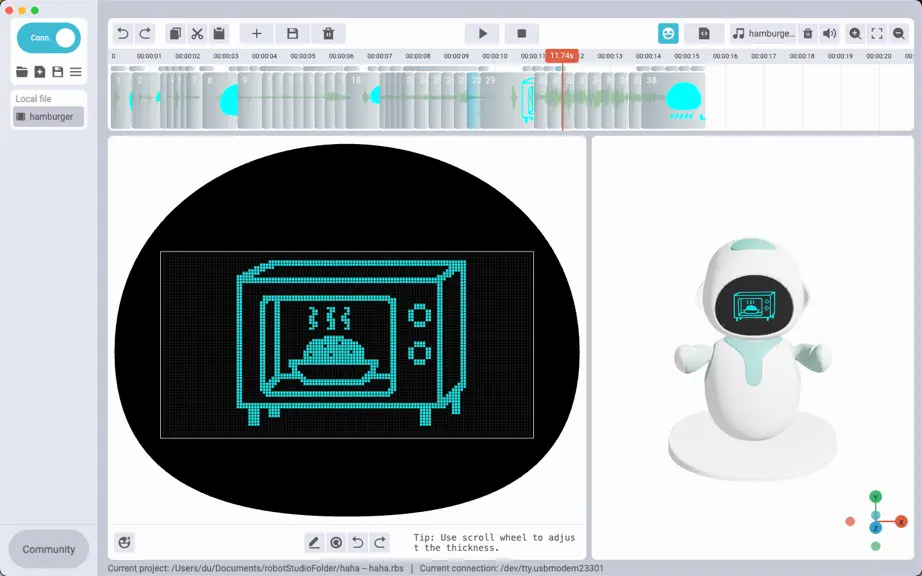Cut selected frame with scissors
Image resolution: width=922 pixels, height=576 pixels.
(197, 34)
